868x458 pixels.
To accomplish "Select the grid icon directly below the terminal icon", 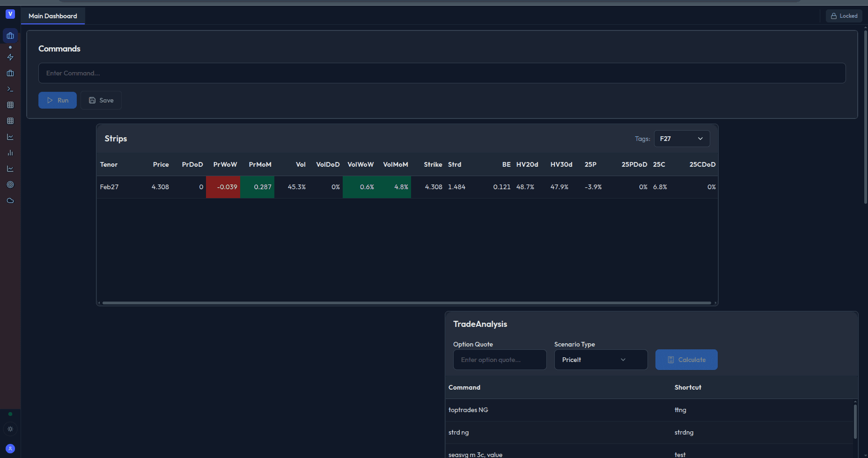I will coord(10,105).
